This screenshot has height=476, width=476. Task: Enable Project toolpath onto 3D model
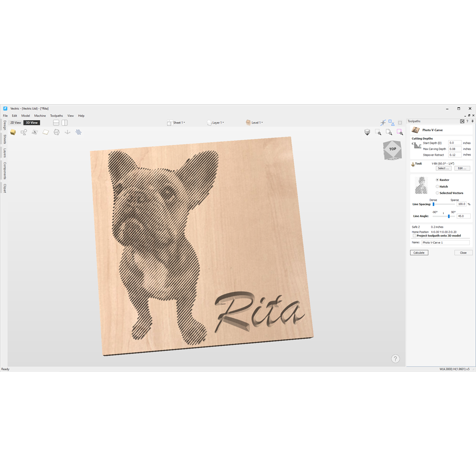(414, 236)
